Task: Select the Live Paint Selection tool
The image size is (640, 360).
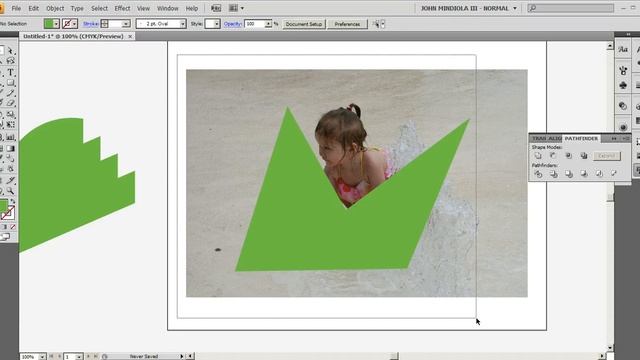Action: point(11,169)
